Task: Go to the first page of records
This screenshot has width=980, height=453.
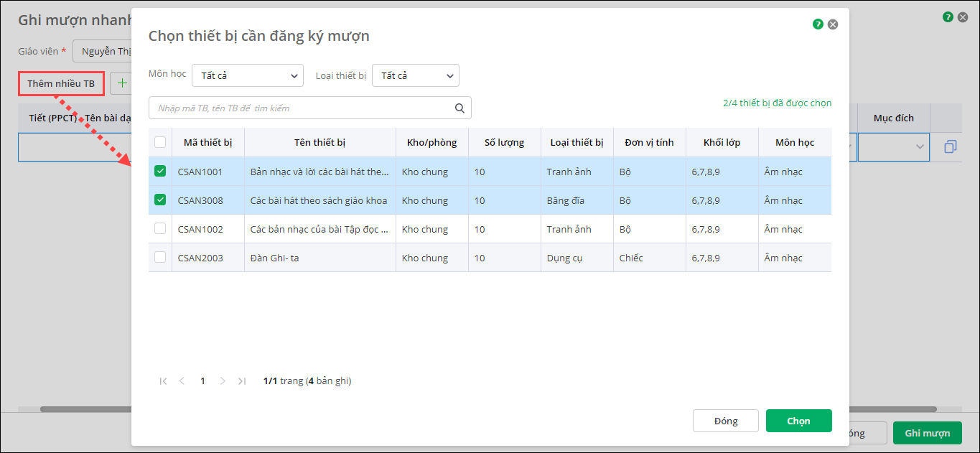Action: pyautogui.click(x=163, y=381)
